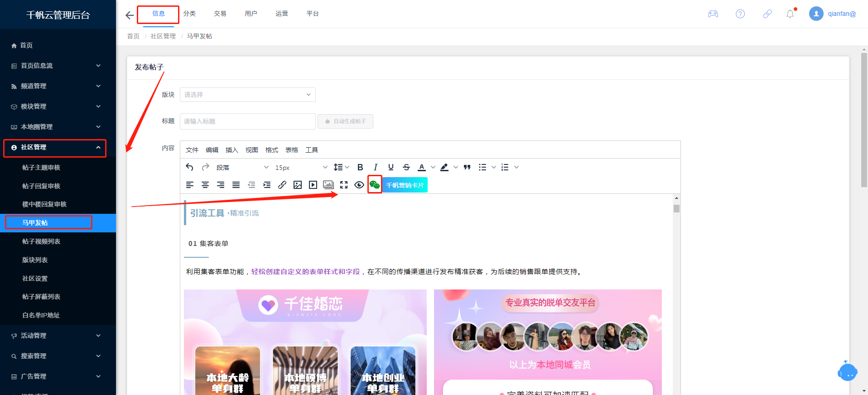Viewport: 868px width, 395px height.
Task: Apply numbered list formatting
Action: point(505,167)
